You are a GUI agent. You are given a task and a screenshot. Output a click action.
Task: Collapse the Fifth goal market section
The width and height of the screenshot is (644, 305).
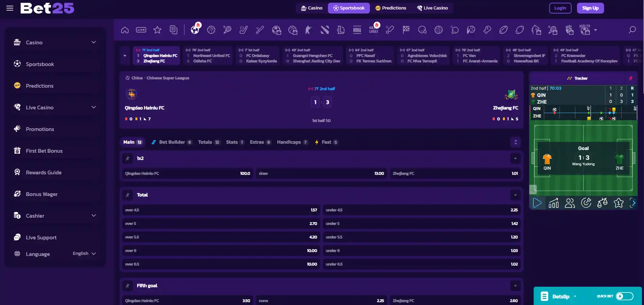(515, 286)
